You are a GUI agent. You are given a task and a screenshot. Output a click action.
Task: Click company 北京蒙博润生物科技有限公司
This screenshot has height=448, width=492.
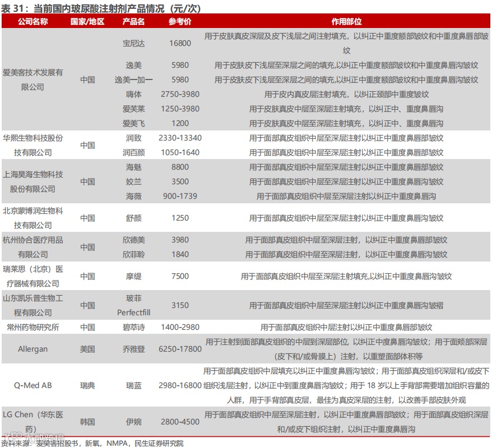33,218
